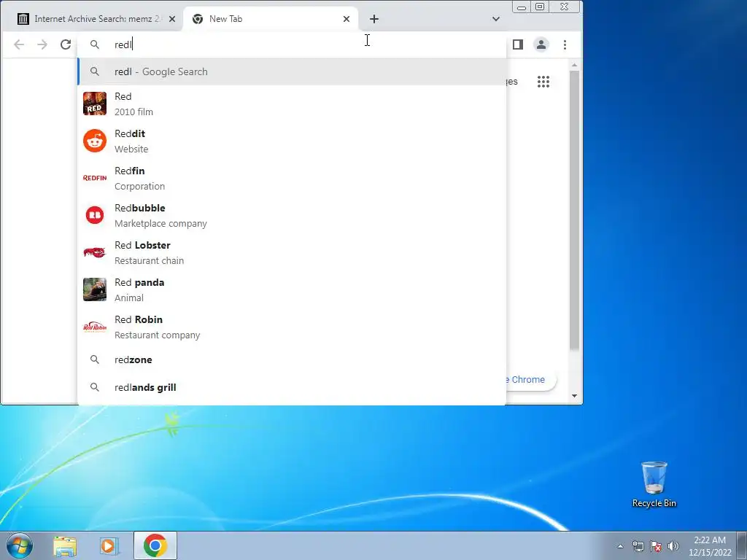This screenshot has height=560, width=747.
Task: Choose the Red Lobster suggestion
Action: [292, 252]
